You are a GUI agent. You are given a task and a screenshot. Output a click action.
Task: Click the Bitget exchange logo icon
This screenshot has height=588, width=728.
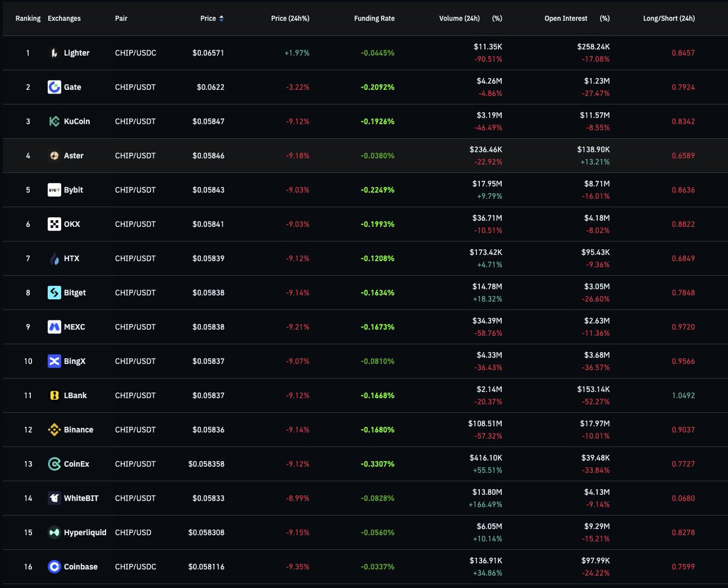click(54, 292)
